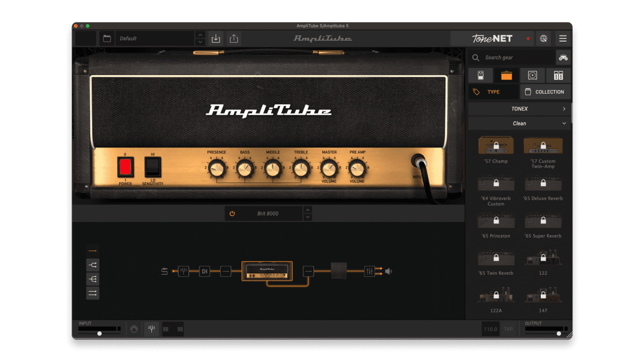Image resolution: width=644 pixels, height=362 pixels.
Task: Click the preset name stepper down arrow
Action: point(200,41)
